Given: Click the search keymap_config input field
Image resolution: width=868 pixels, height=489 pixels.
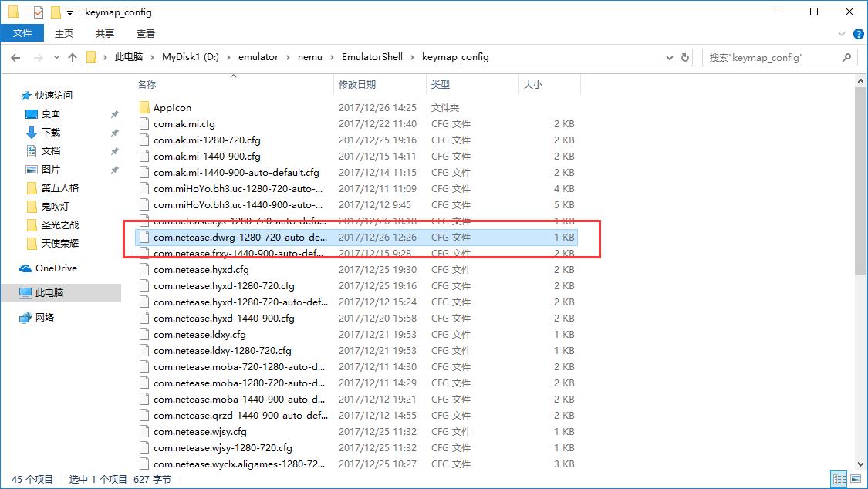Looking at the screenshot, I should pyautogui.click(x=772, y=57).
